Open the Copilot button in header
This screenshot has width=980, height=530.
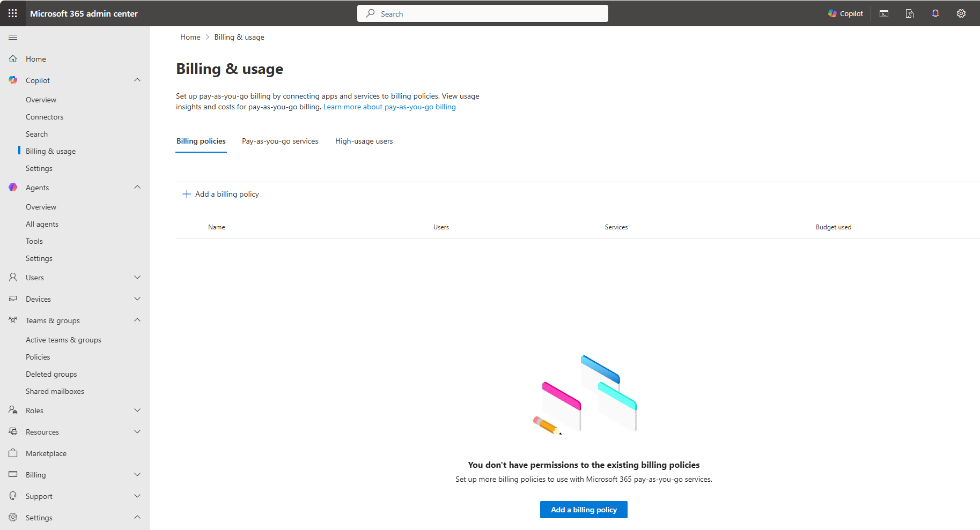(845, 13)
